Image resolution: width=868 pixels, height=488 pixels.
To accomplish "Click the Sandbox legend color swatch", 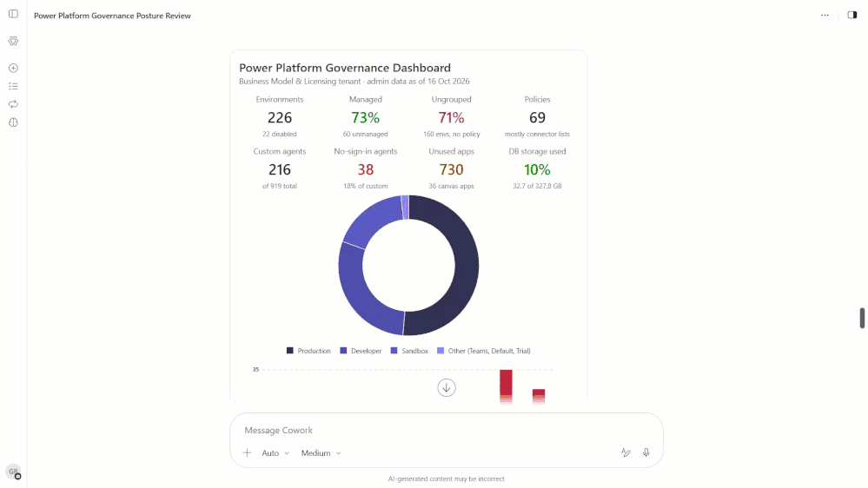I will click(x=394, y=351).
